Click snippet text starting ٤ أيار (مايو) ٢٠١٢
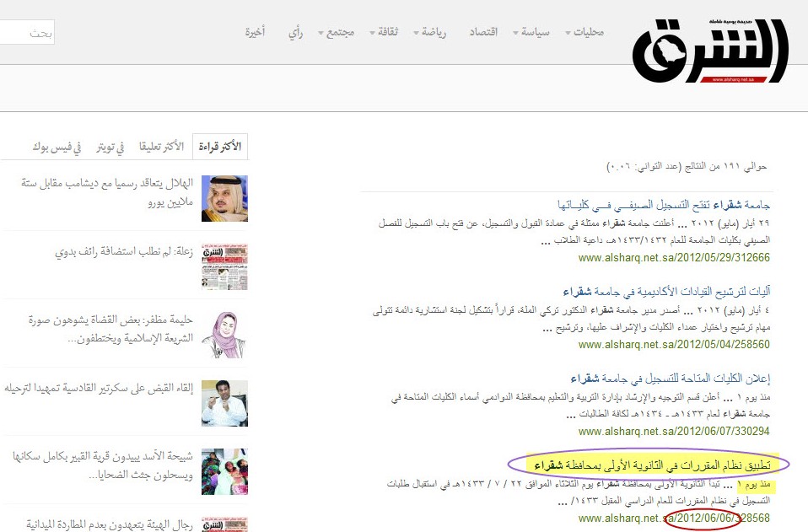The image size is (808, 532). pos(572,319)
